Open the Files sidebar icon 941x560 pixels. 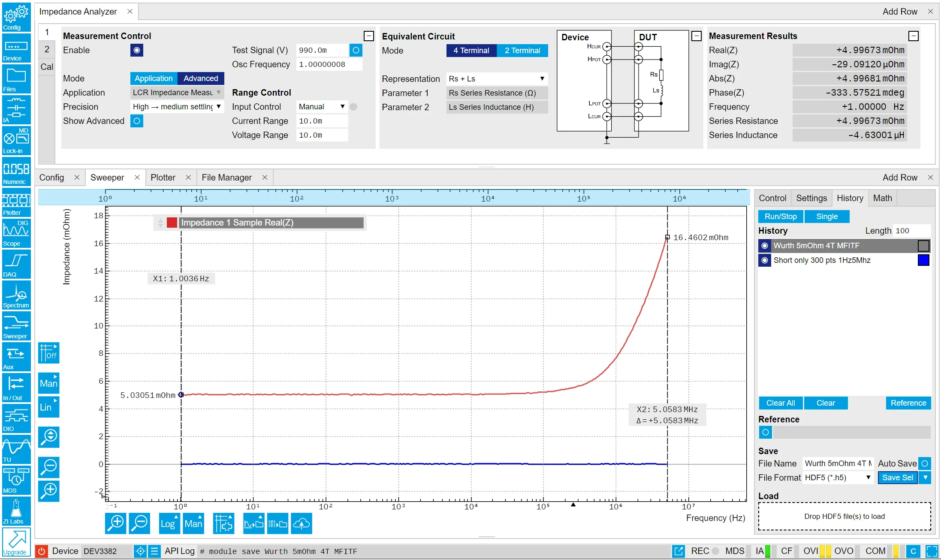[16, 79]
